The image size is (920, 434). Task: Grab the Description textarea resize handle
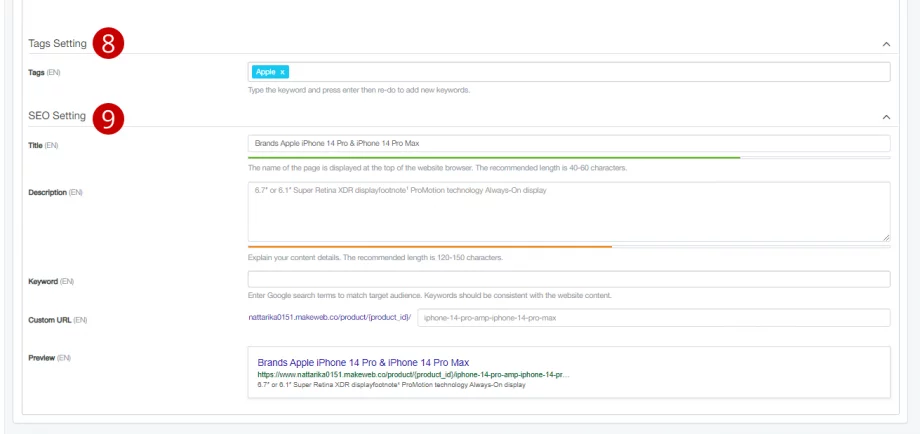point(886,238)
